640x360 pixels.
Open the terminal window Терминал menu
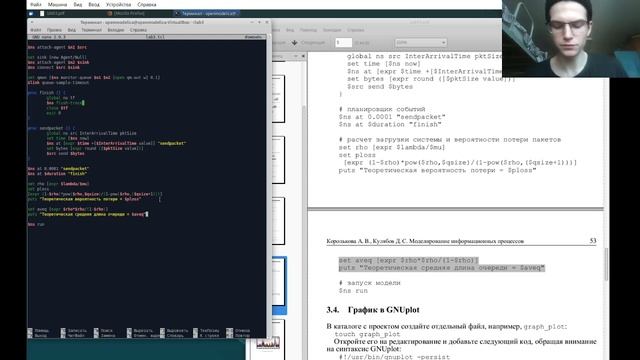pos(91,30)
